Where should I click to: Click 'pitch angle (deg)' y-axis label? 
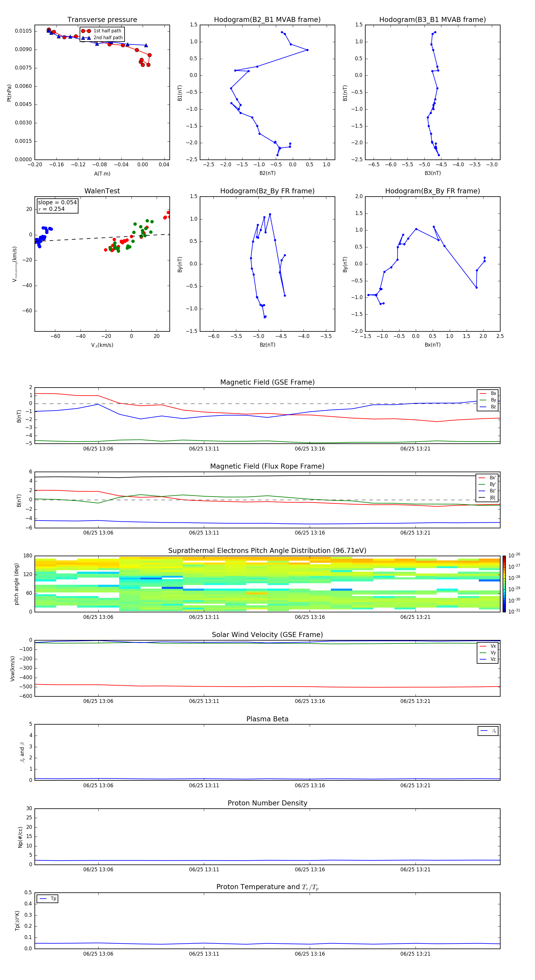tap(16, 584)
